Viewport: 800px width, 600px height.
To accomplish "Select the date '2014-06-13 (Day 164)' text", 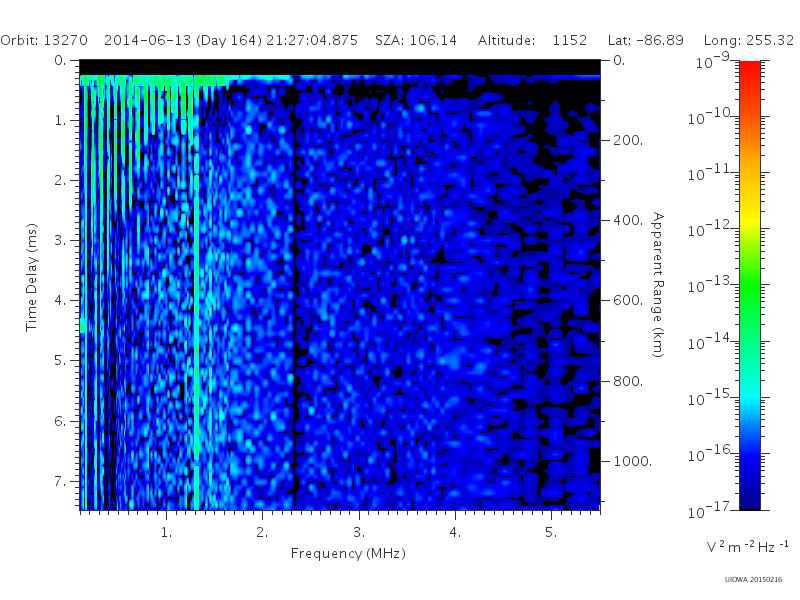I will (x=183, y=40).
